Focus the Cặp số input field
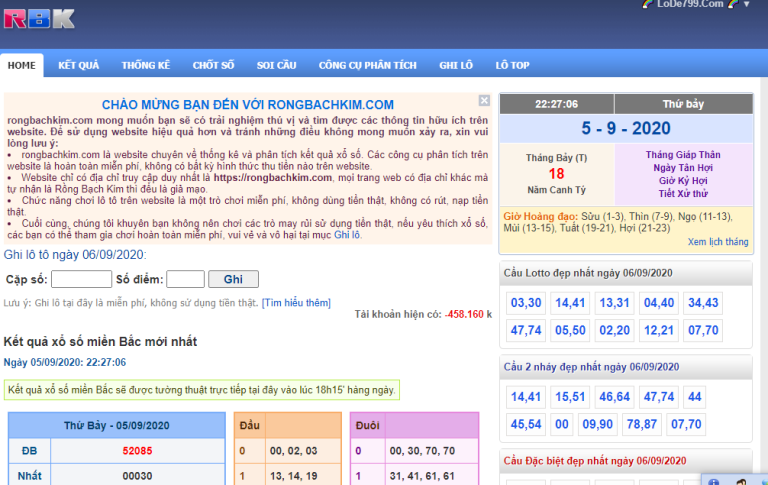This screenshot has height=485, width=768. 81,279
